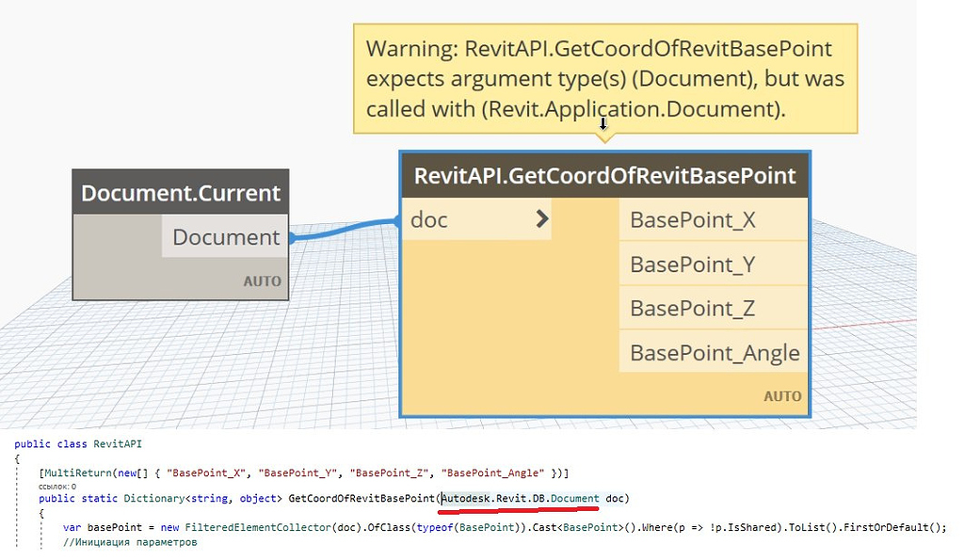
Task: Collapse the warning tooltip message
Action: 604,78
